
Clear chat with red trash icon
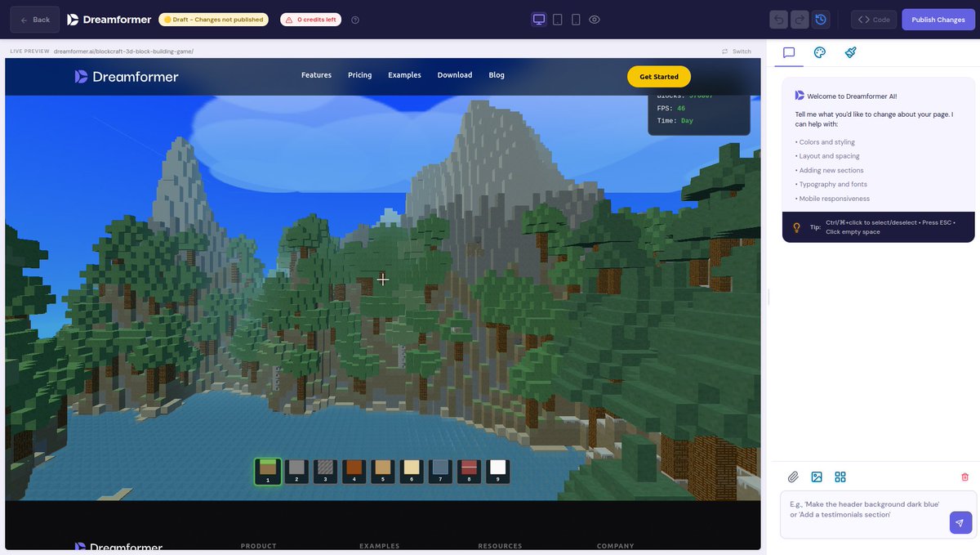click(964, 477)
